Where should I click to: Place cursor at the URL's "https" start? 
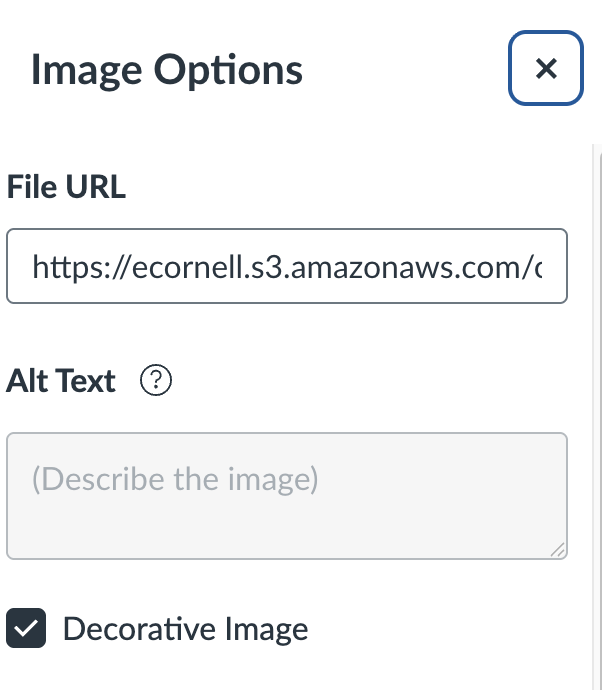(x=33, y=266)
